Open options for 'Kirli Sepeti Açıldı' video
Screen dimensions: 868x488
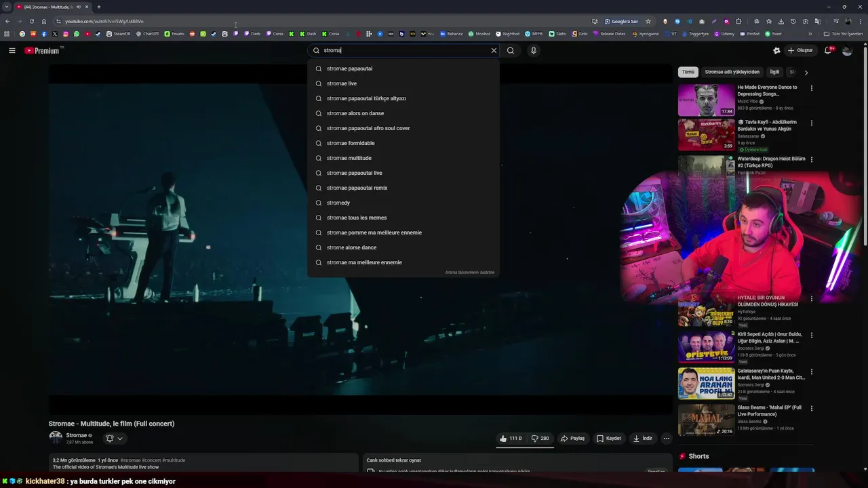pyautogui.click(x=811, y=335)
